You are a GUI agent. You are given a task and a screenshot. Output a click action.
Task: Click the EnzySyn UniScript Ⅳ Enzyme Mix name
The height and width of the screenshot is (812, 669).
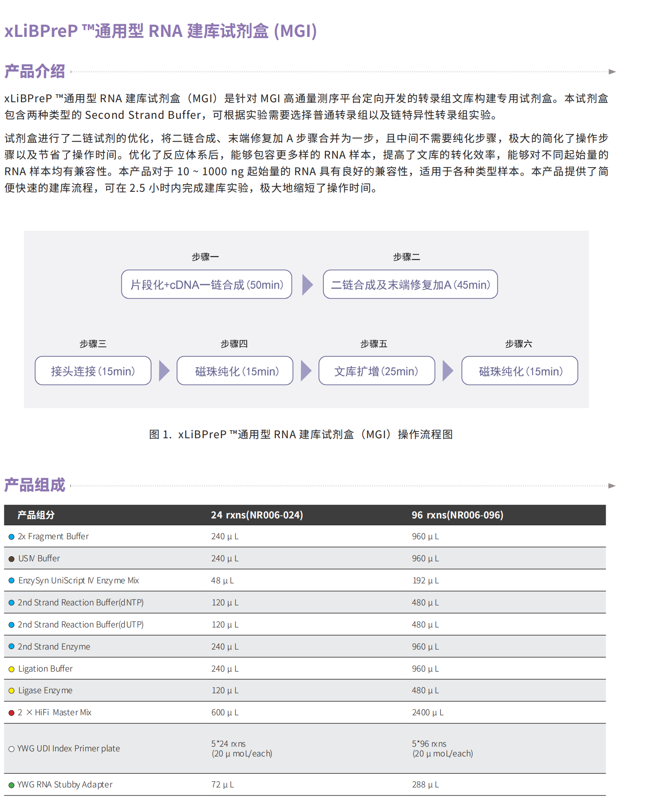79,580
